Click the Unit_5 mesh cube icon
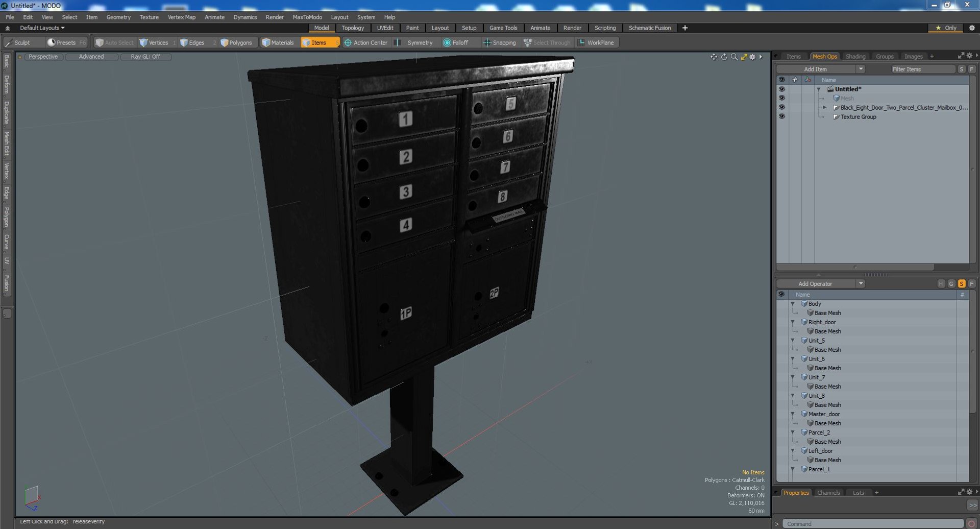This screenshot has height=529, width=980. [804, 341]
